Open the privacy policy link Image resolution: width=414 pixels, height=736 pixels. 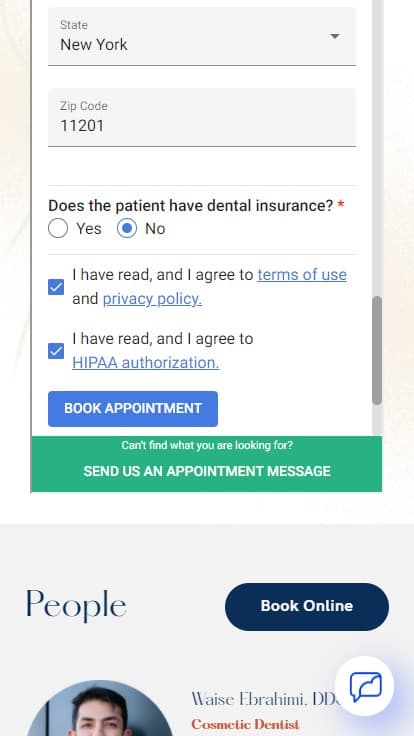[x=152, y=299]
